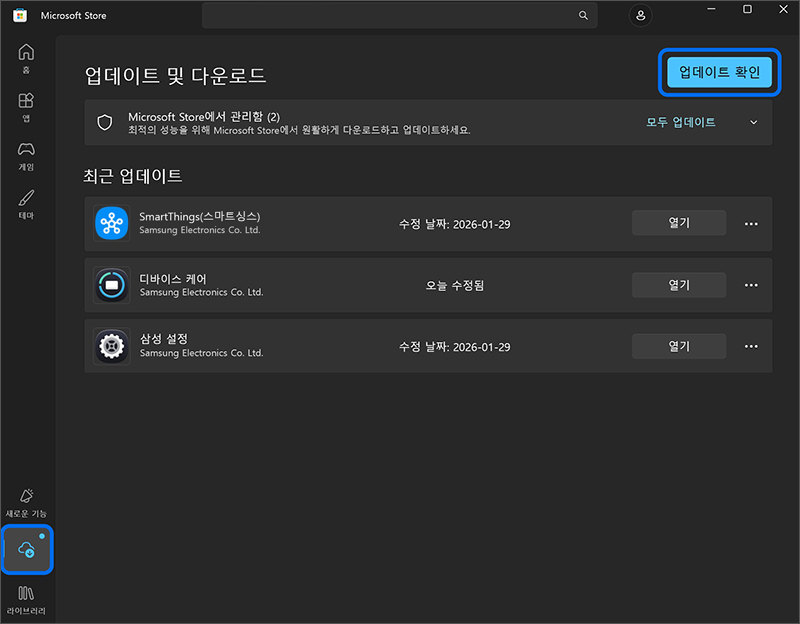Open 라이브러리 (Library) from sidebar
Viewport: 800px width, 624px height.
click(26, 598)
